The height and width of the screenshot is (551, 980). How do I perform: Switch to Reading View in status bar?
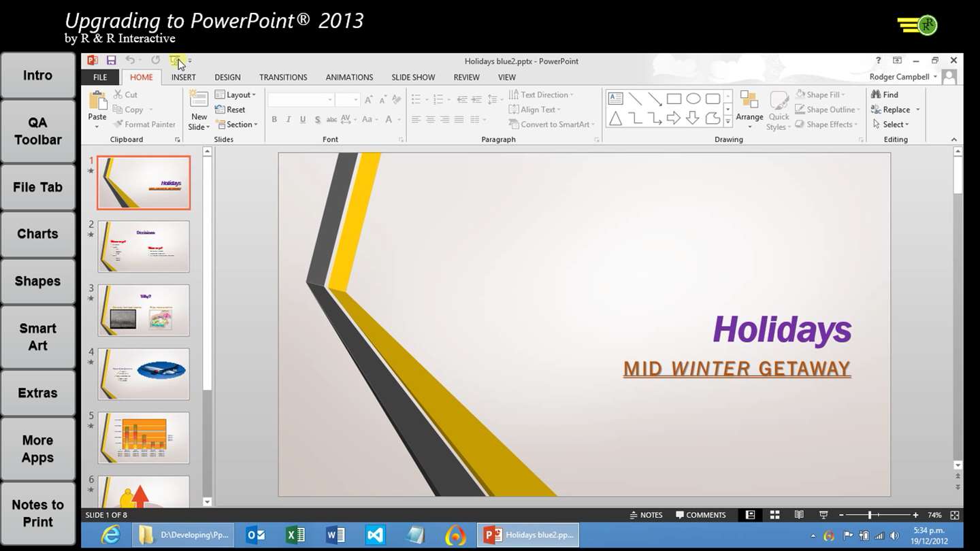[799, 515]
